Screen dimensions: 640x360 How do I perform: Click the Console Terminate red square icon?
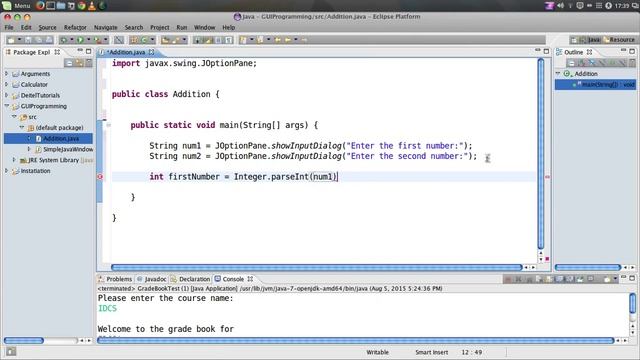coord(508,279)
